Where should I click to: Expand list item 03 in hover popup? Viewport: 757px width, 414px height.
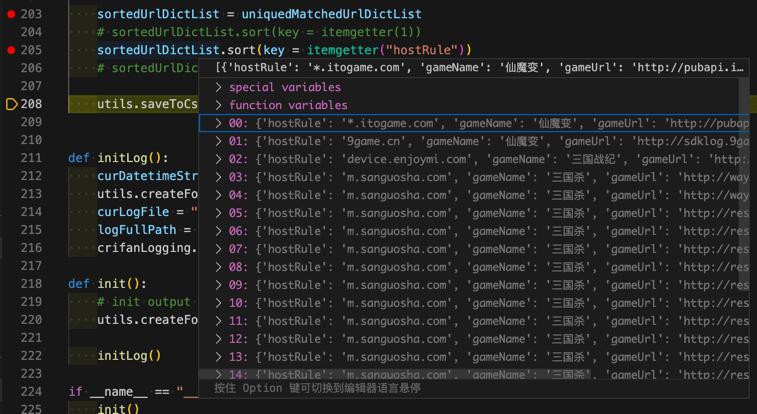click(x=218, y=177)
